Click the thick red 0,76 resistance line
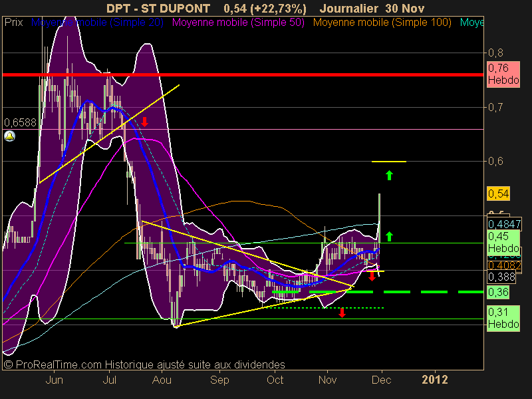532x399 pixels. click(x=243, y=74)
